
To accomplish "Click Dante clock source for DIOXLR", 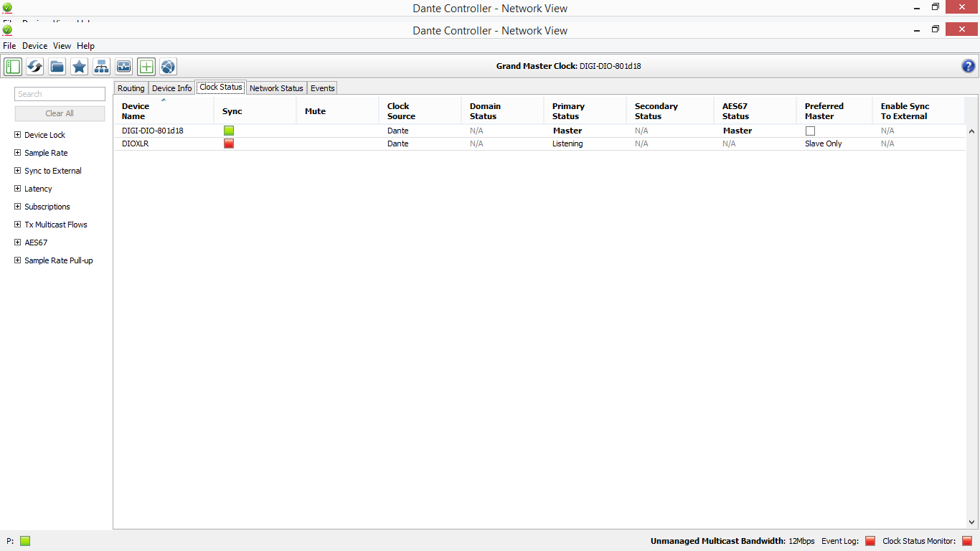I will [398, 143].
